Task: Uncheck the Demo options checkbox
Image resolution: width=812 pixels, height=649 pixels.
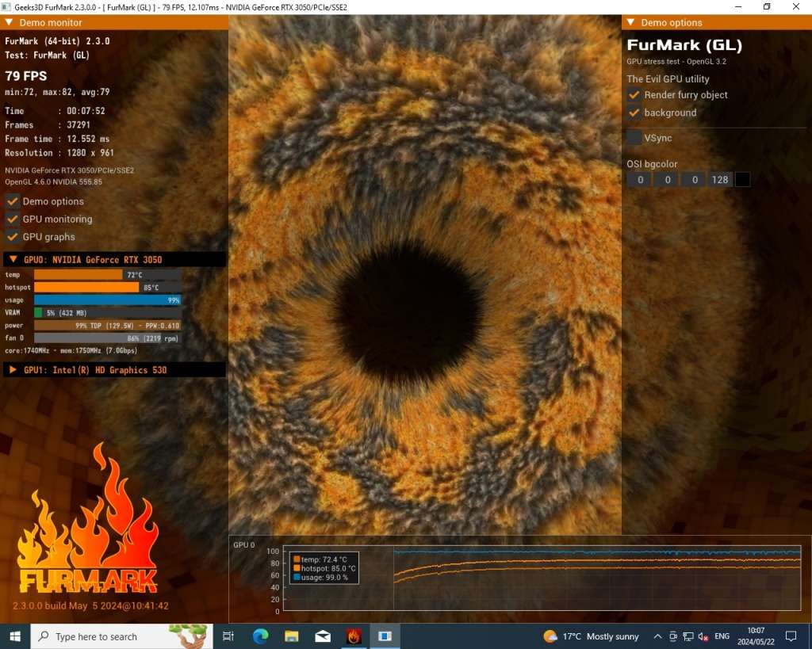Action: (x=13, y=201)
